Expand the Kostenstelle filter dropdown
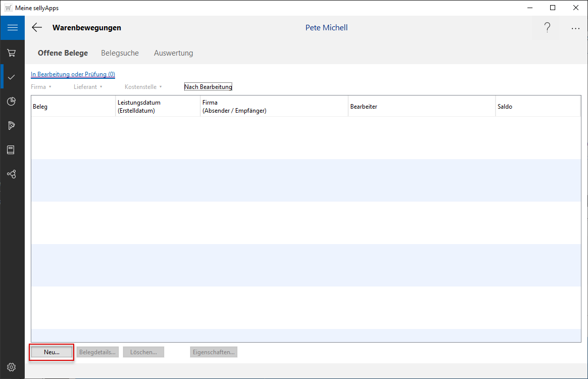This screenshot has width=588, height=379. click(x=143, y=87)
